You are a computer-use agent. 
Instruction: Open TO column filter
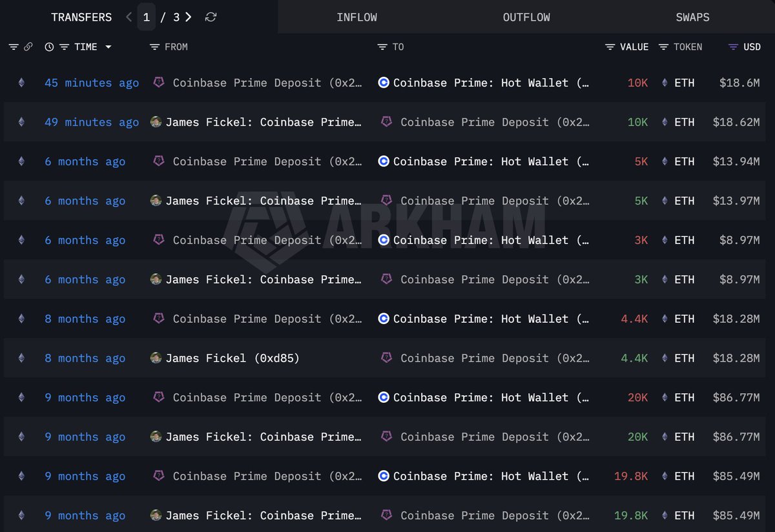tap(382, 46)
